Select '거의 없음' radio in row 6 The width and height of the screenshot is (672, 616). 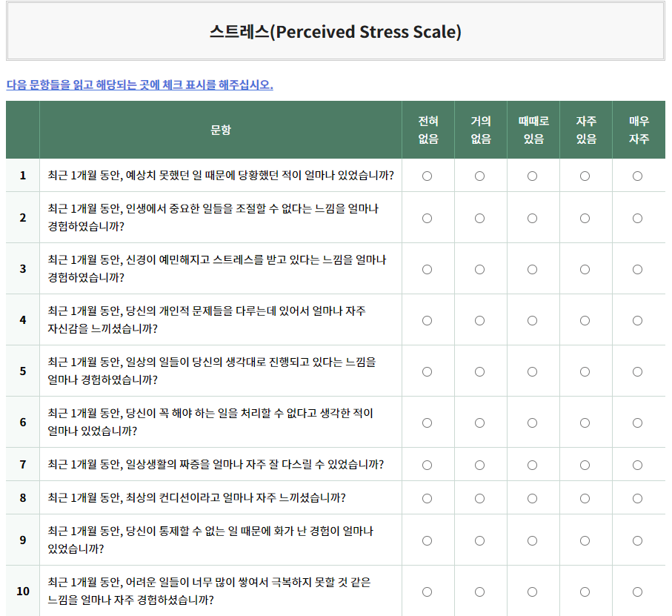479,423
